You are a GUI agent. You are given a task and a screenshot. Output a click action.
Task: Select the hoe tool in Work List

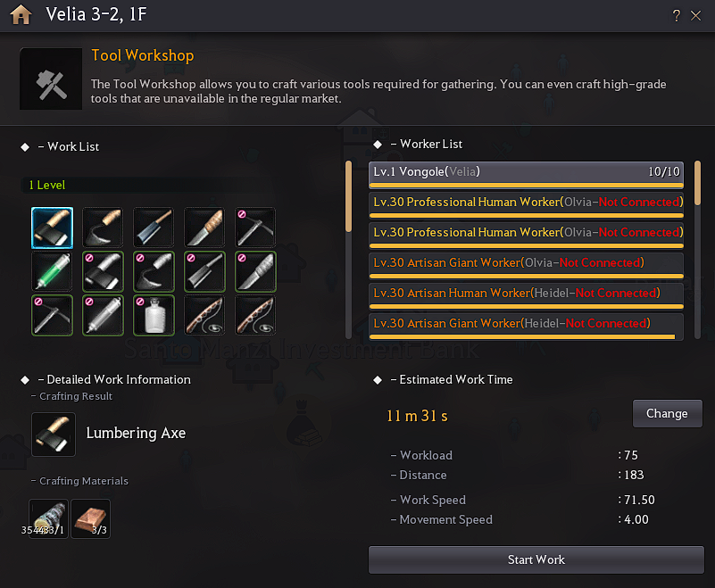(x=103, y=228)
